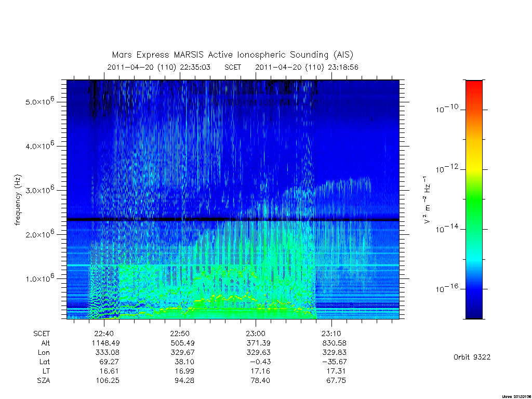
Task: Click the '1.0×10^6' frequency tick label
Action: (x=39, y=278)
